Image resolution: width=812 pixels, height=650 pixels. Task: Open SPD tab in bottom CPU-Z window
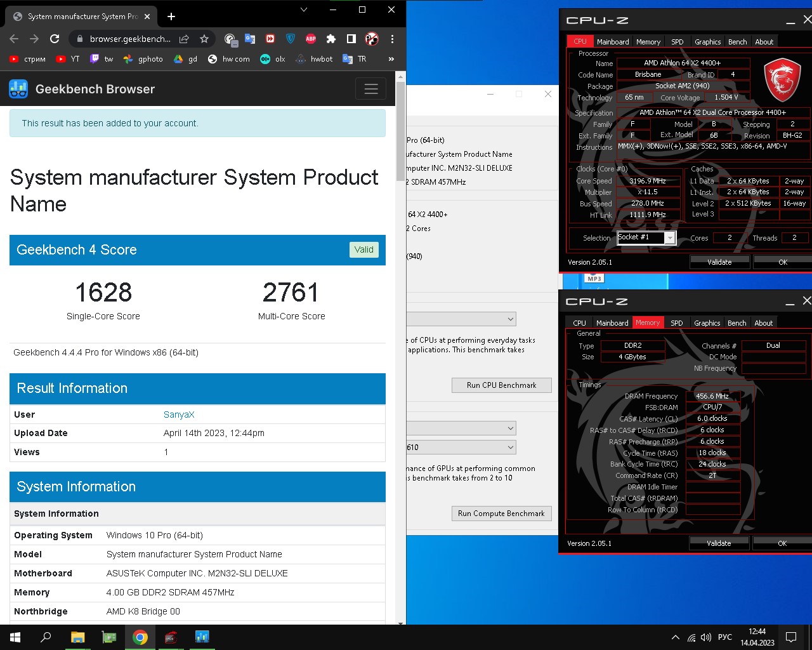(677, 323)
